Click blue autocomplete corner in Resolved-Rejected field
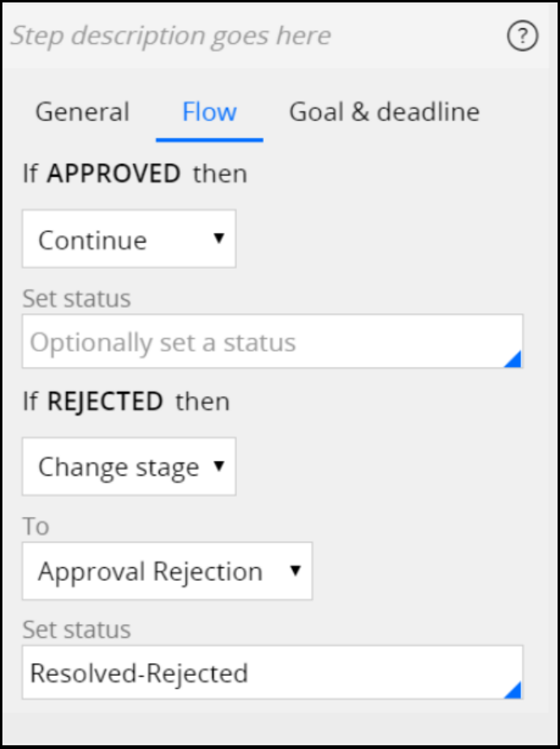 [513, 691]
